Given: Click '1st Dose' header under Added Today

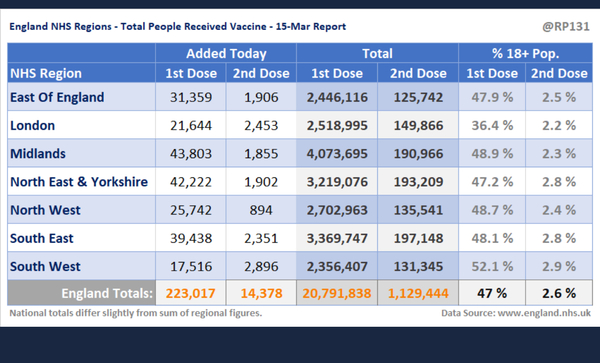Looking at the screenshot, I should [191, 73].
